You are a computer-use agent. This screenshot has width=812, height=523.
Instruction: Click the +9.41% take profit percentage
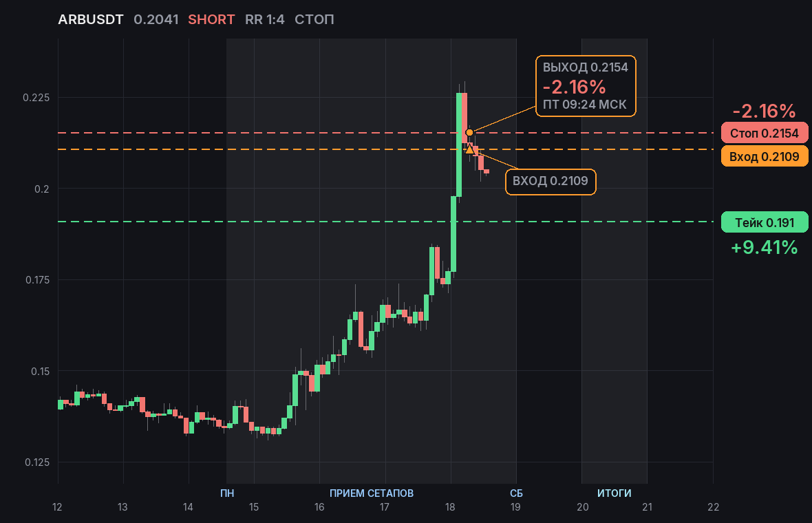point(765,247)
